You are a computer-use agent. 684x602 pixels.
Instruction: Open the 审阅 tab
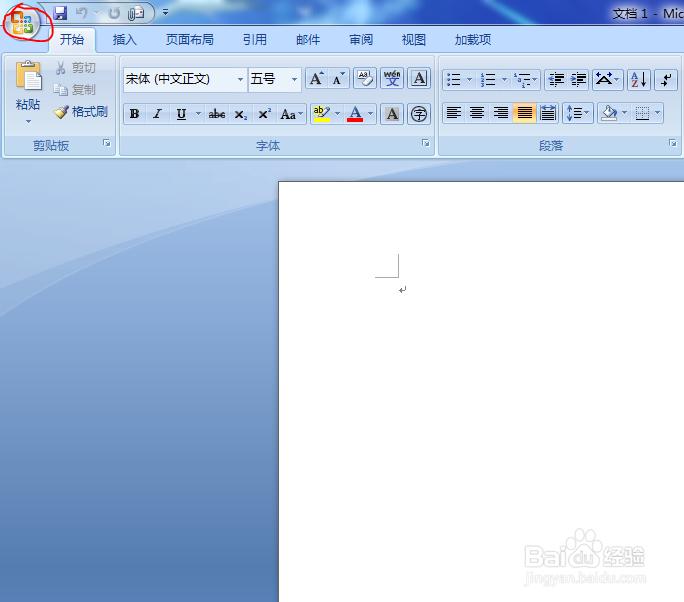point(361,40)
